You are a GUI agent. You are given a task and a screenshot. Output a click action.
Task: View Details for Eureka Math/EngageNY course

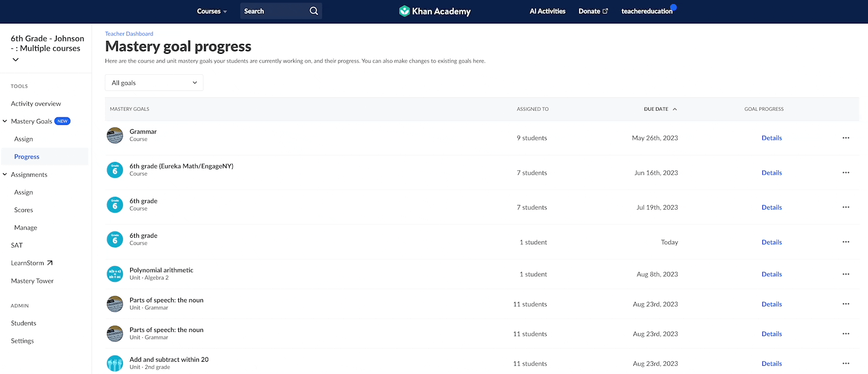[x=772, y=173]
